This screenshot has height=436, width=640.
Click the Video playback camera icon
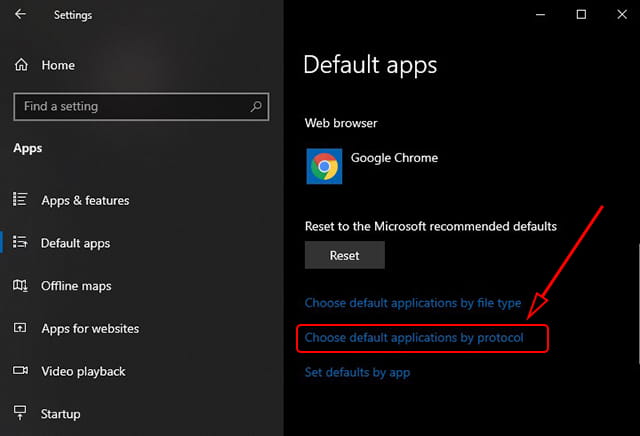(20, 370)
